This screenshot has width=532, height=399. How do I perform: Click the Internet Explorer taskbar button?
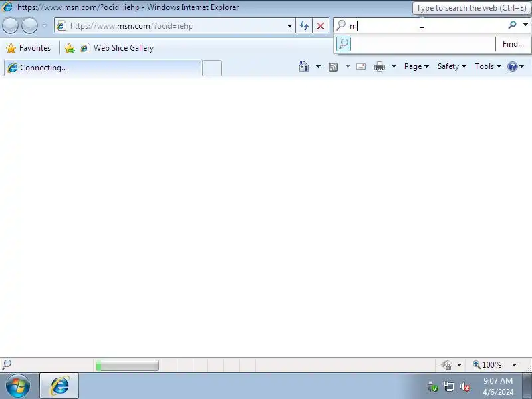click(59, 386)
